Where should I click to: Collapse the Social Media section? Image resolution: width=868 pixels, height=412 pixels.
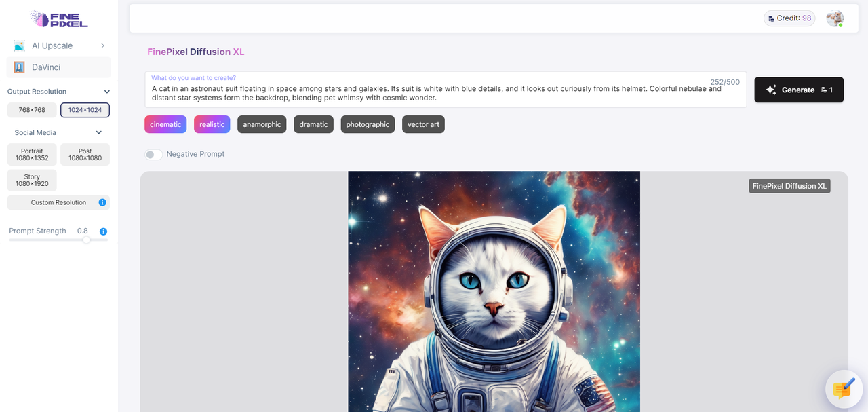(x=99, y=133)
